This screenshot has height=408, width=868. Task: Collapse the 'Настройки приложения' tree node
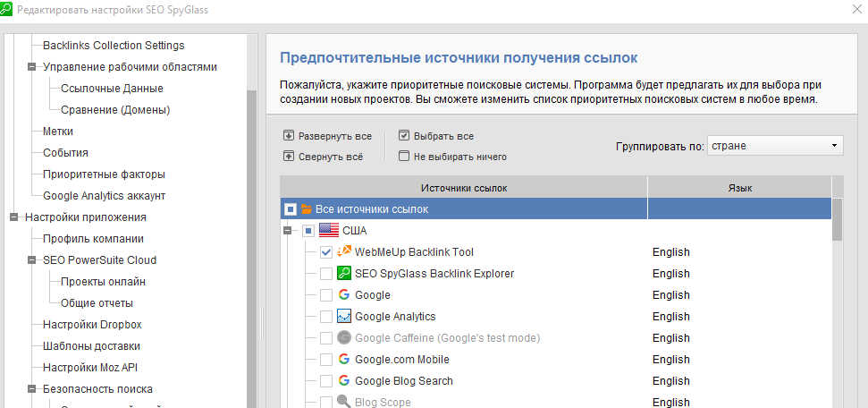13,217
